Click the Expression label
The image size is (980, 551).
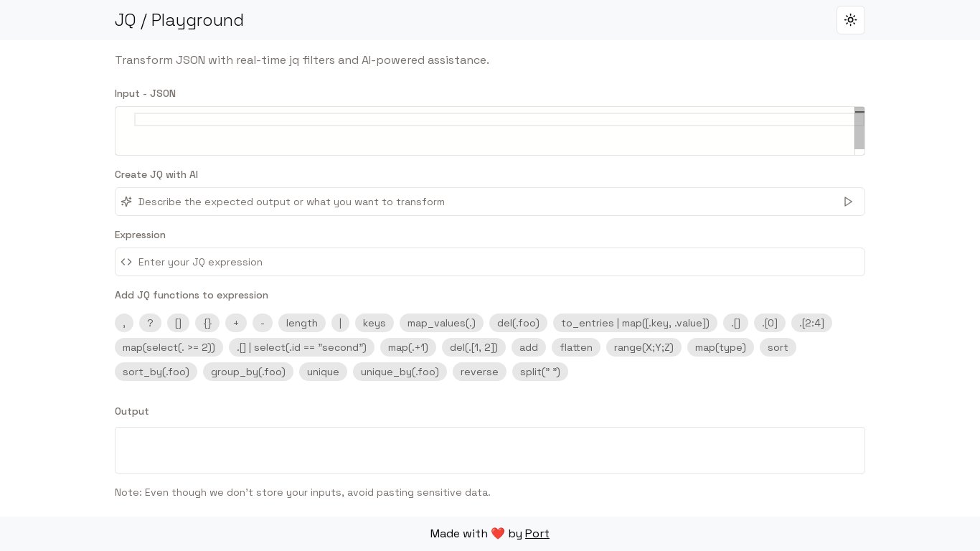(140, 235)
